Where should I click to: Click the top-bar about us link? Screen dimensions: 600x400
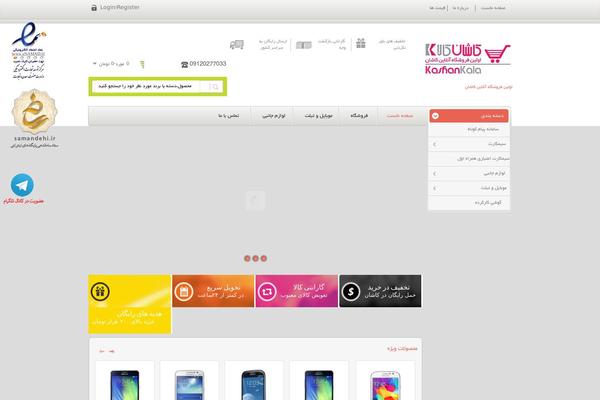pos(461,8)
